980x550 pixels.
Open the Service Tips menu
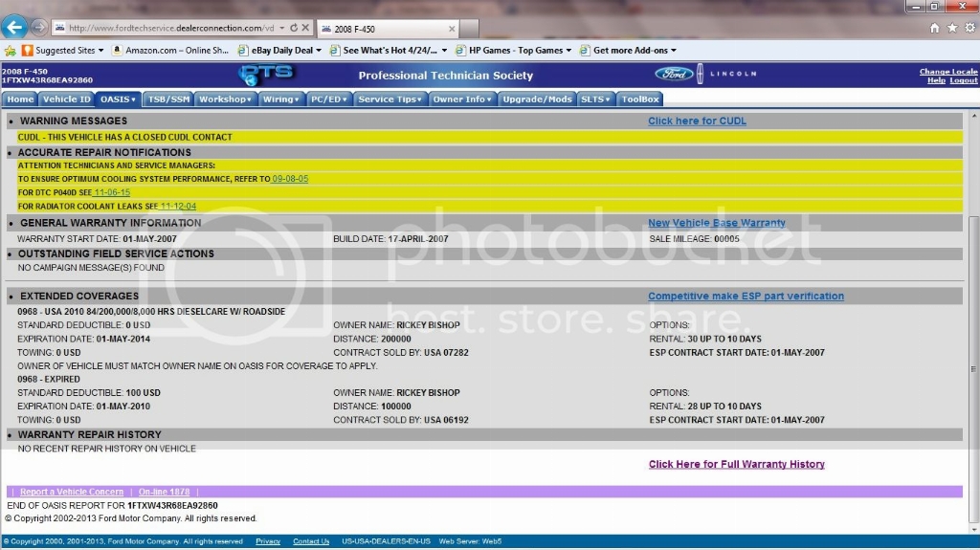[390, 99]
